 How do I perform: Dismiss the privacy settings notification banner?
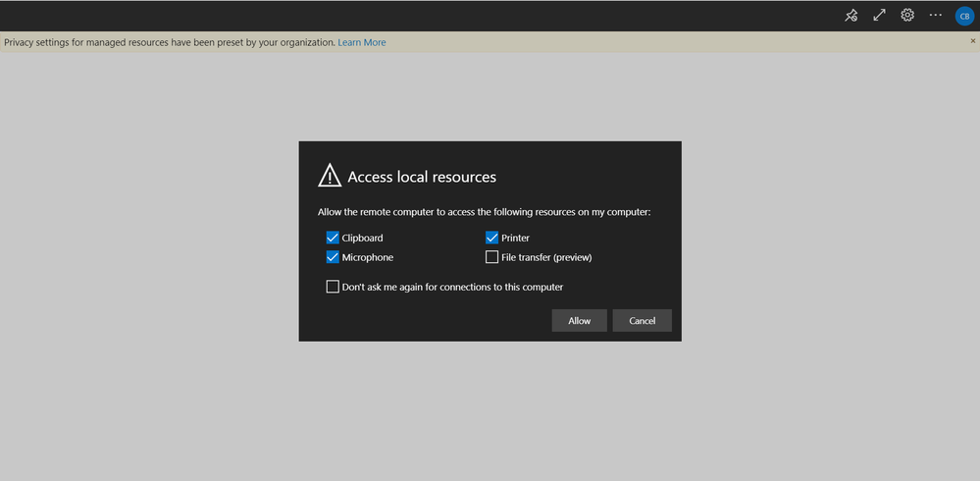click(x=972, y=42)
